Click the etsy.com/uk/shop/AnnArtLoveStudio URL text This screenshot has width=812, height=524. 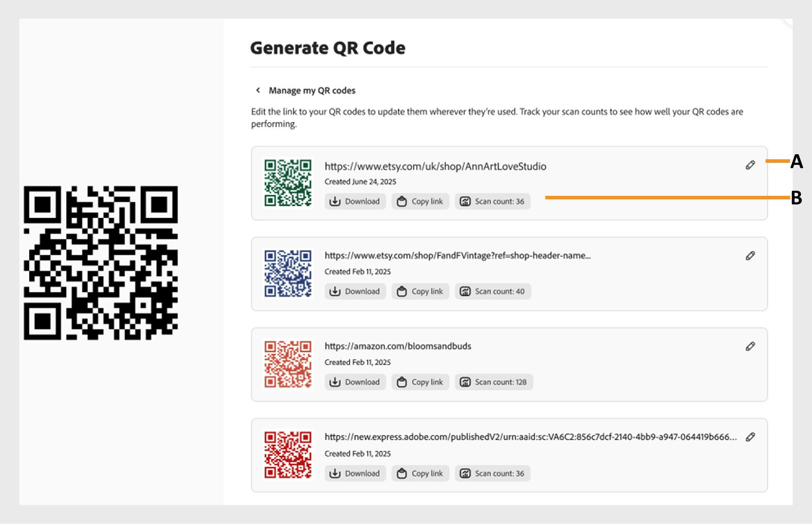pos(435,166)
